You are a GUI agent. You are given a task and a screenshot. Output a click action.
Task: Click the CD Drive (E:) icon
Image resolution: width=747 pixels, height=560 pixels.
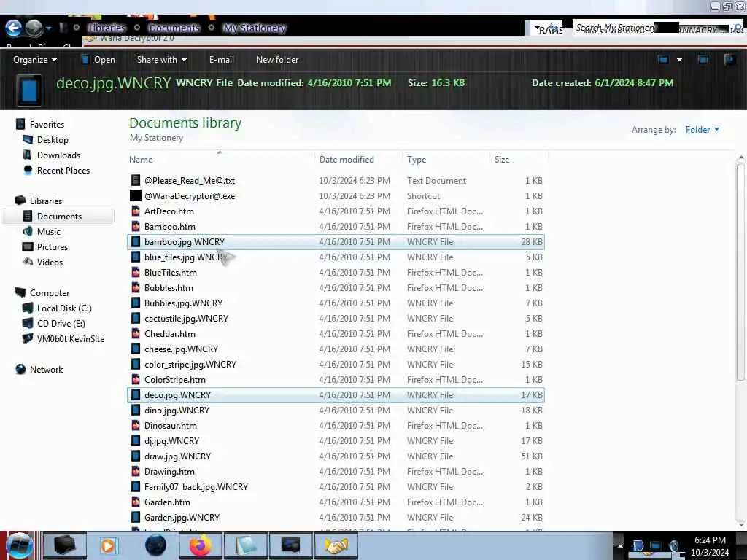(x=28, y=323)
